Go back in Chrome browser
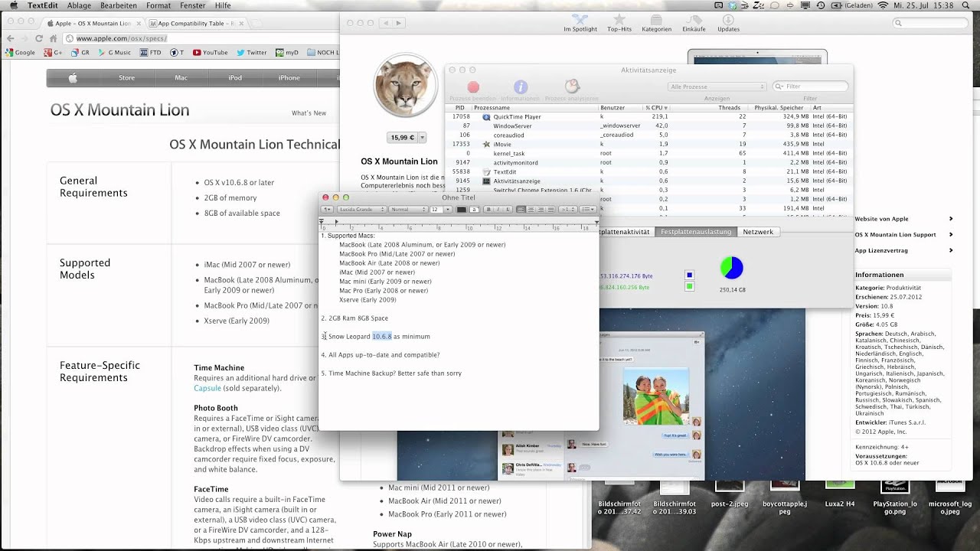980x551 pixels. click(x=10, y=38)
